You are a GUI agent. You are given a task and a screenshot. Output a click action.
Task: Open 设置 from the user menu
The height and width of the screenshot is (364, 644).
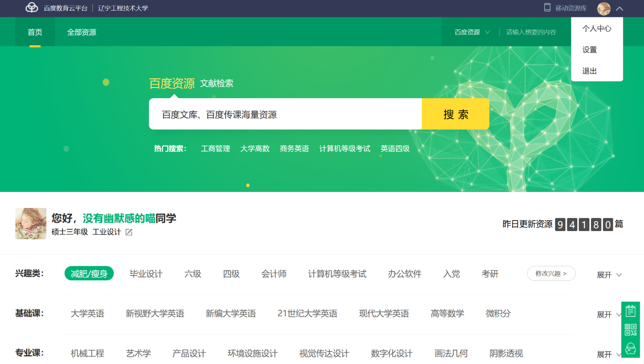click(589, 50)
